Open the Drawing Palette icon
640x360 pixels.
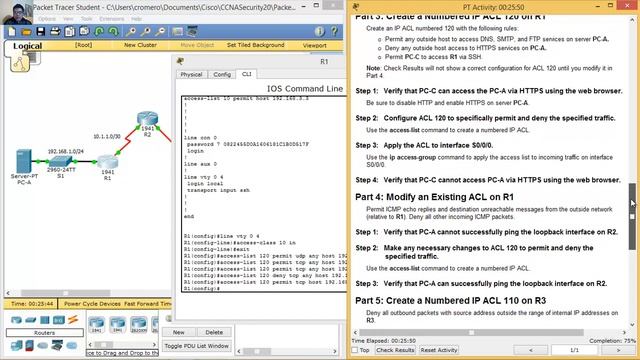pos(178,31)
